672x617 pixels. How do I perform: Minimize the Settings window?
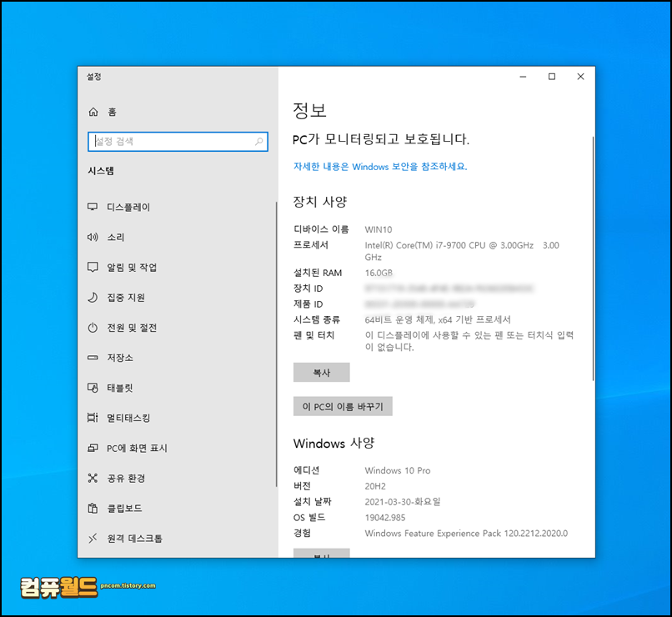pyautogui.click(x=523, y=77)
